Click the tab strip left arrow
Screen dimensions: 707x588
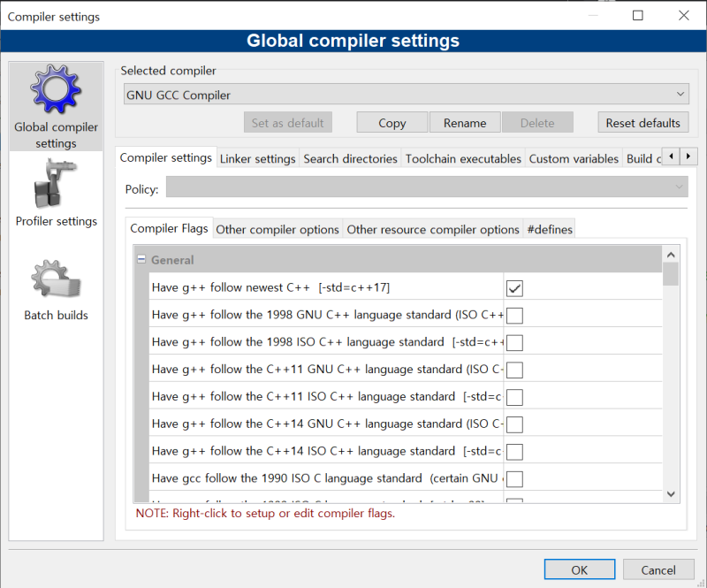coord(671,157)
